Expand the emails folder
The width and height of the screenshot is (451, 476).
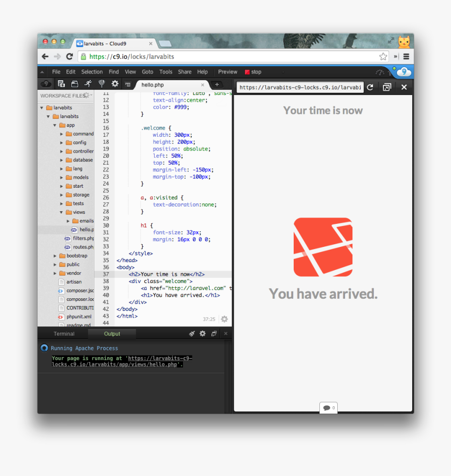click(x=68, y=221)
